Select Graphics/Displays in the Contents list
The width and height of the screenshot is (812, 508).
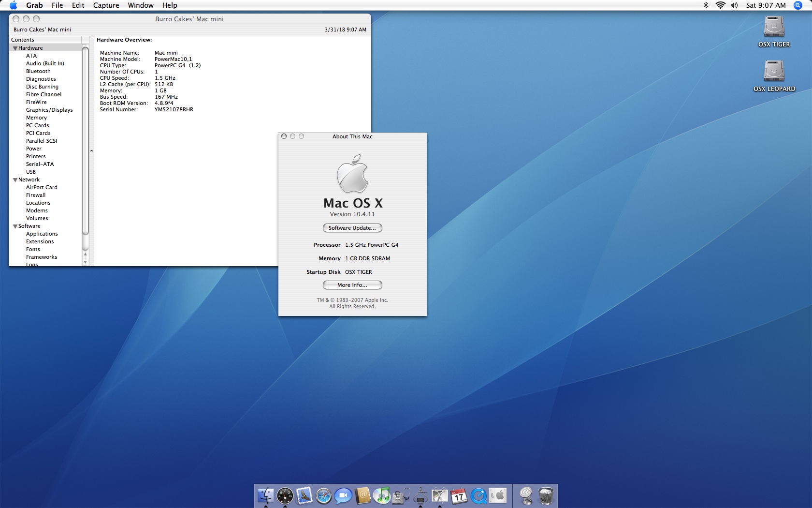49,110
